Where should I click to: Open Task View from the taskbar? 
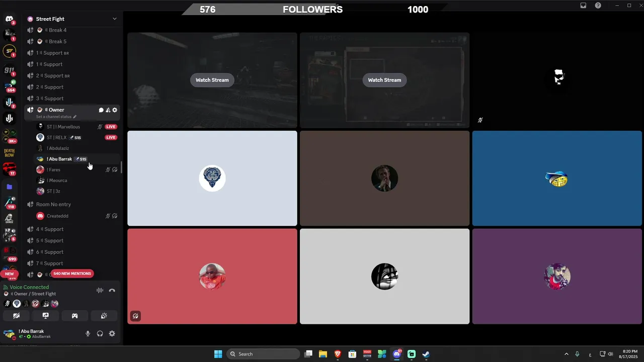[x=308, y=354]
